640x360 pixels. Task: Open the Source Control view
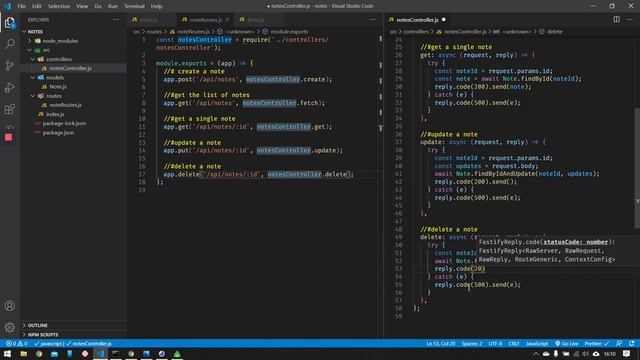tap(9, 65)
